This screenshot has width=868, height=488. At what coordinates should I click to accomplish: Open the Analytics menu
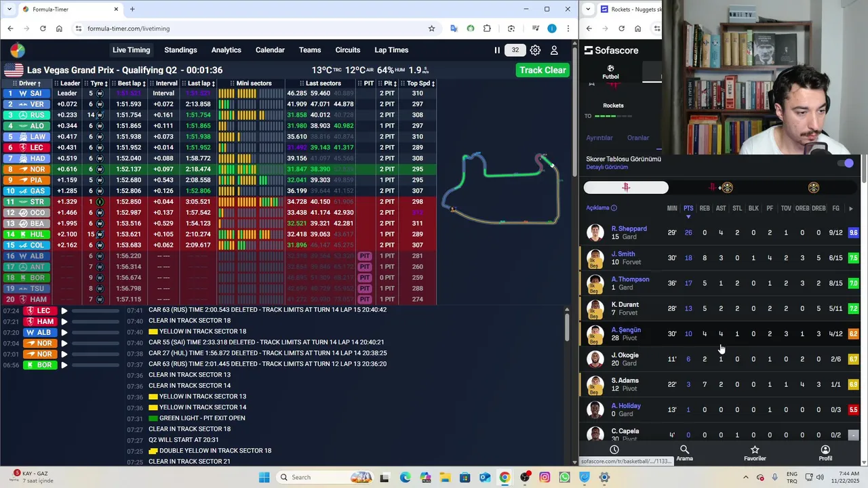point(226,50)
